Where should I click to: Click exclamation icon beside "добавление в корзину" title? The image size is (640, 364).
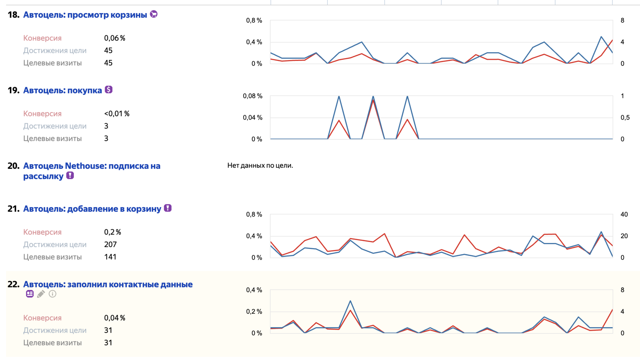(168, 208)
